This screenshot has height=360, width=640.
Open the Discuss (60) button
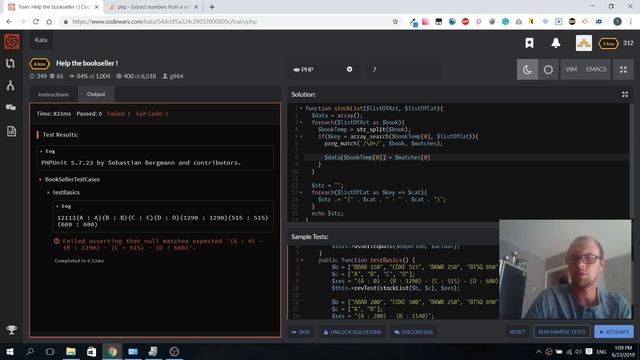413,332
